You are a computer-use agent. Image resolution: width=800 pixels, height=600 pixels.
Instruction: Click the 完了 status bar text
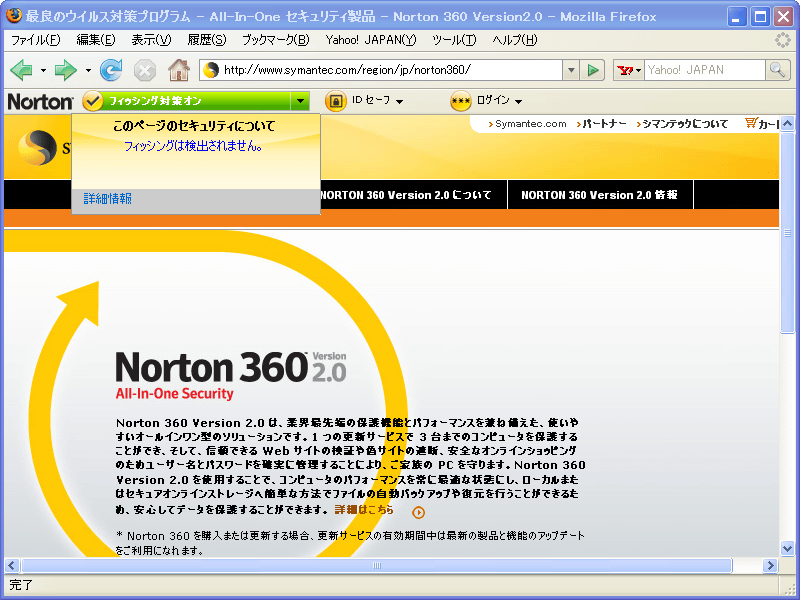[21, 585]
